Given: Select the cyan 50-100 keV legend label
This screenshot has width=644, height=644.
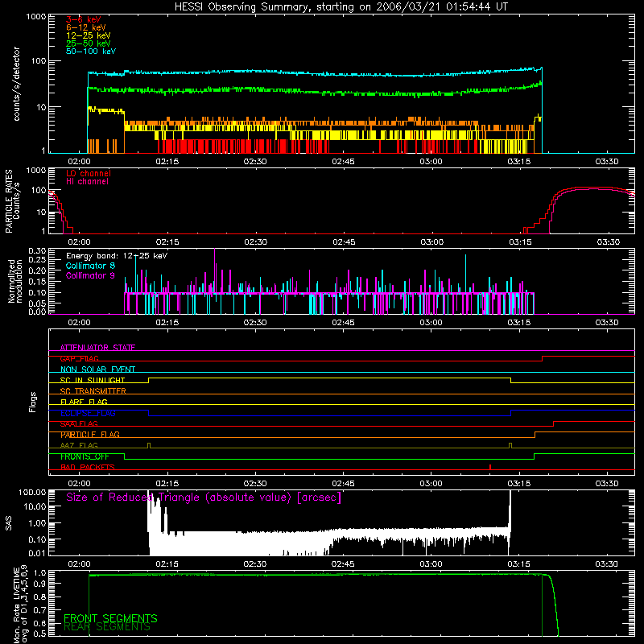Looking at the screenshot, I should [x=91, y=52].
